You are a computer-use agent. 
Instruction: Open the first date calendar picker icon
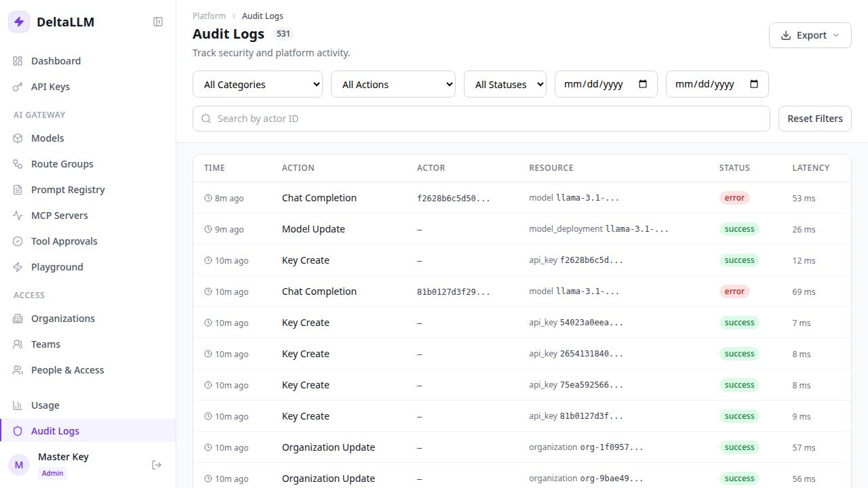(x=643, y=84)
